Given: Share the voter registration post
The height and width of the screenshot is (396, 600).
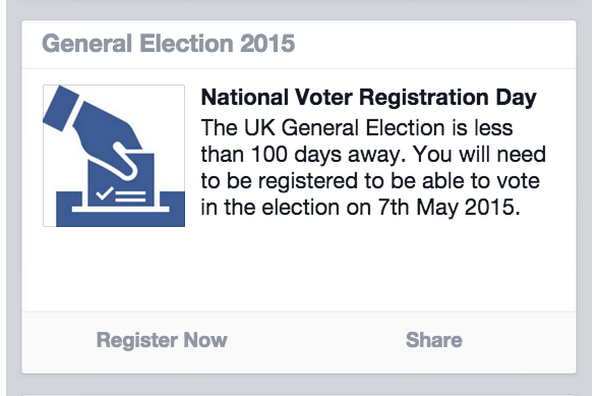Looking at the screenshot, I should tap(434, 340).
